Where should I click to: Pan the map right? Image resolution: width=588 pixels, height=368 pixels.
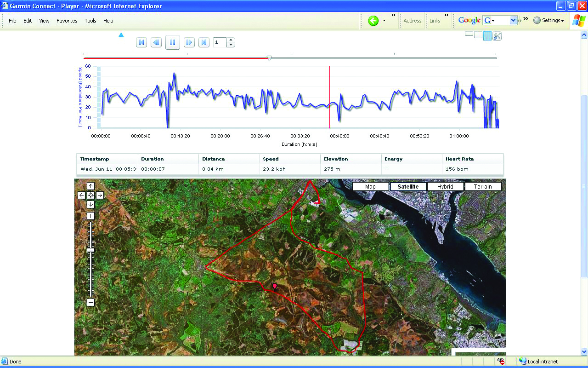tap(100, 195)
